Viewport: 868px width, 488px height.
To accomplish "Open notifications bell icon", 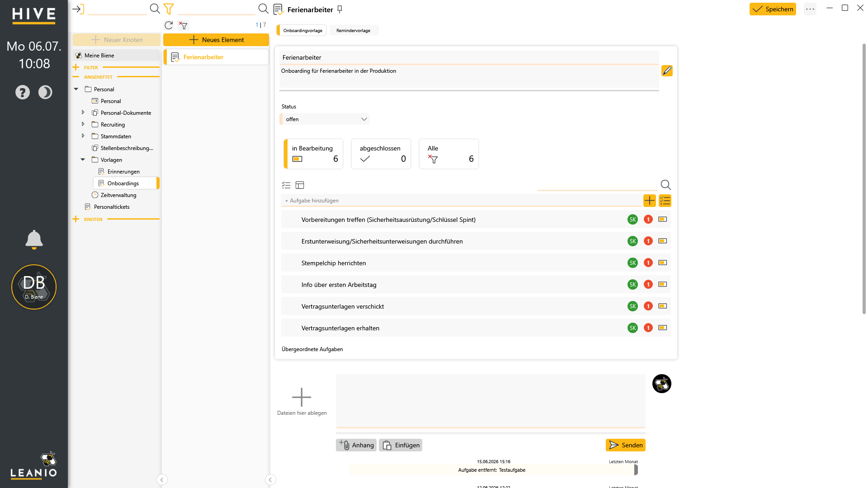I will [34, 239].
